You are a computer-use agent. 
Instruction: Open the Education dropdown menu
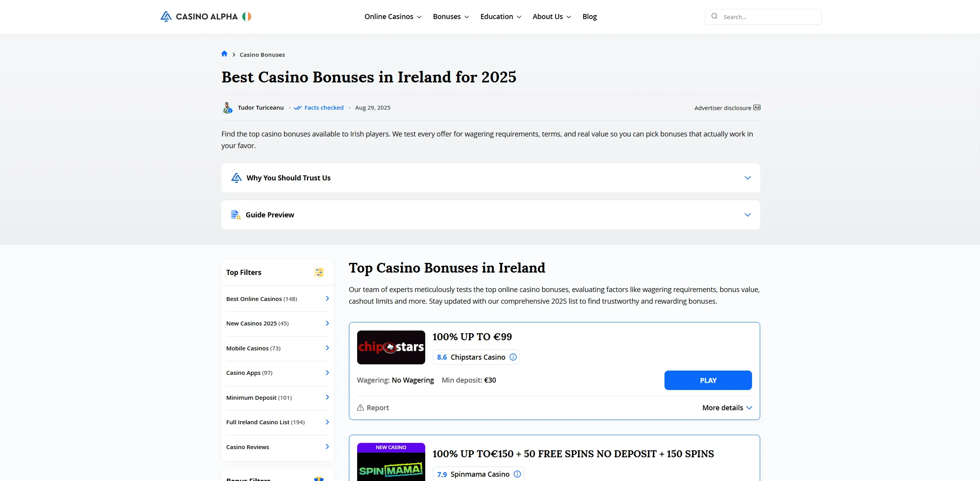point(501,17)
